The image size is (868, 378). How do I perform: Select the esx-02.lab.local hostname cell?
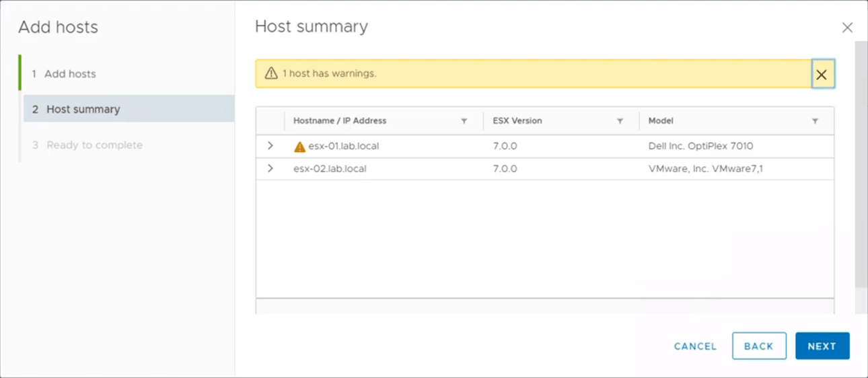point(330,169)
